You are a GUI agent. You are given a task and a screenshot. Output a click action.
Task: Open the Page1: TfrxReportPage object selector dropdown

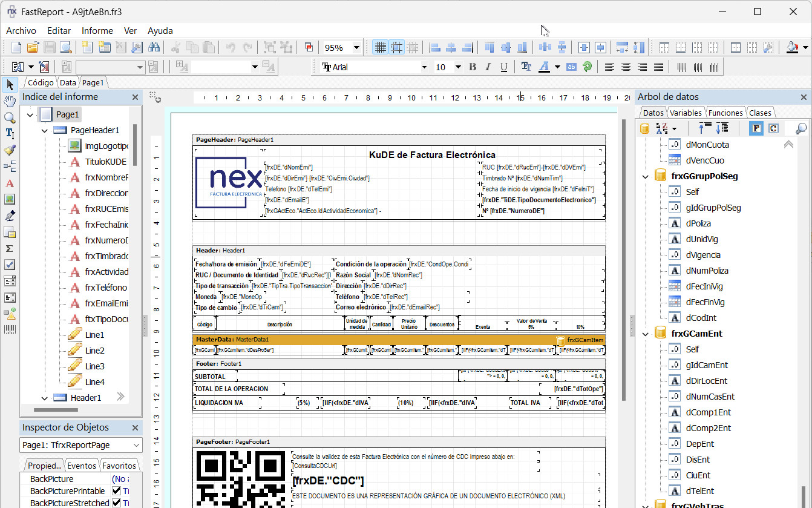[136, 445]
